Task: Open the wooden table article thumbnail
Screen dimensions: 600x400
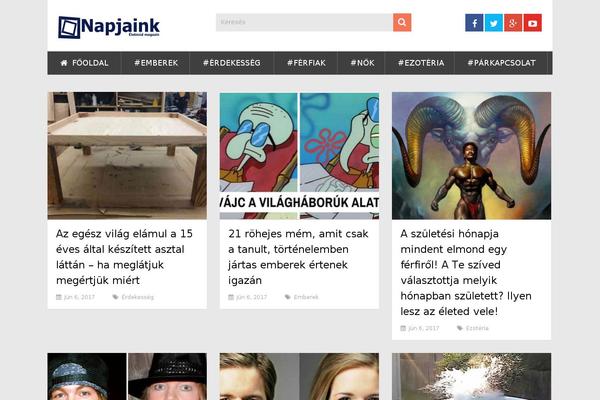Action: [127, 155]
